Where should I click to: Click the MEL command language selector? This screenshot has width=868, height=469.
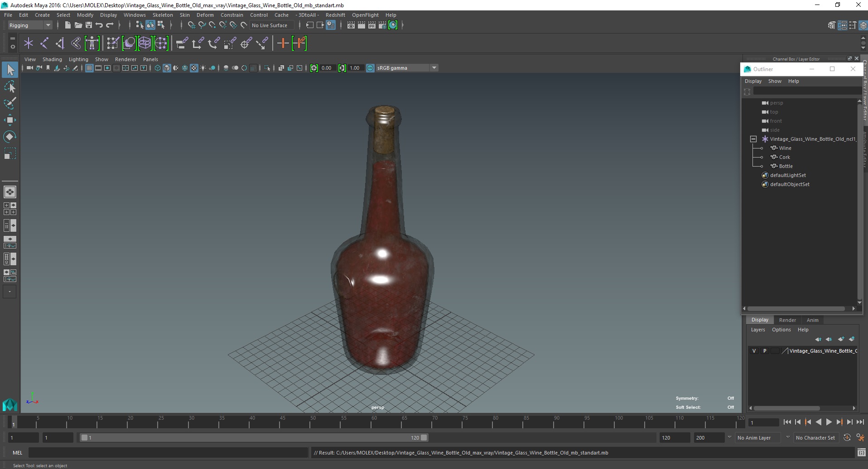pyautogui.click(x=18, y=453)
